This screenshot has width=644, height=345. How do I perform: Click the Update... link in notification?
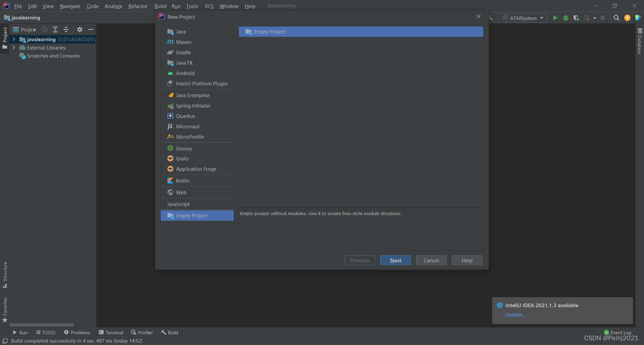point(515,315)
